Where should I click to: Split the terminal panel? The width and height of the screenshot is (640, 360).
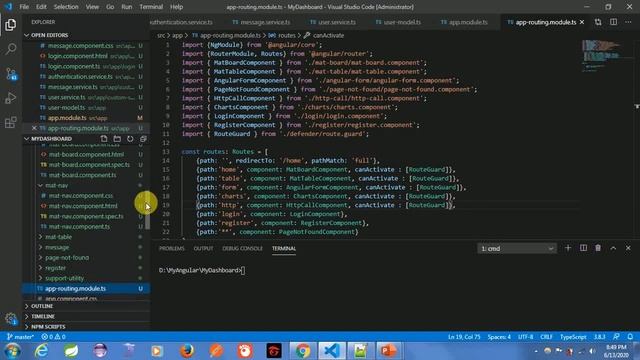tap(583, 248)
